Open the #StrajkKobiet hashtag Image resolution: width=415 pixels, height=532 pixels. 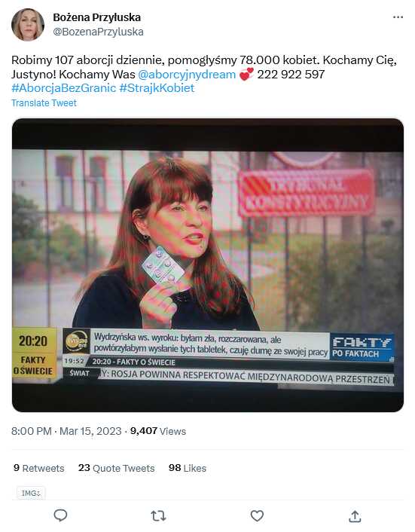157,88
